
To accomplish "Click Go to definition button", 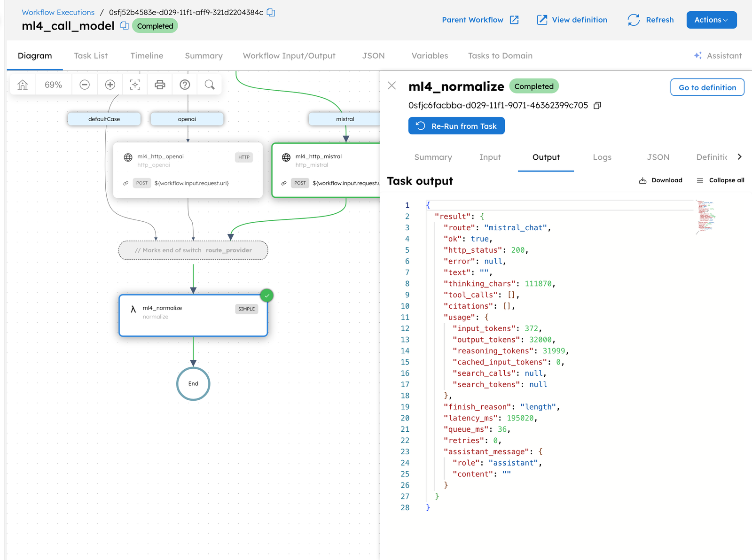I will click(x=707, y=87).
